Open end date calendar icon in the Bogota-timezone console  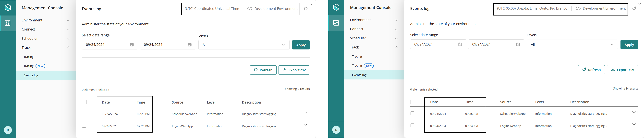(518, 44)
